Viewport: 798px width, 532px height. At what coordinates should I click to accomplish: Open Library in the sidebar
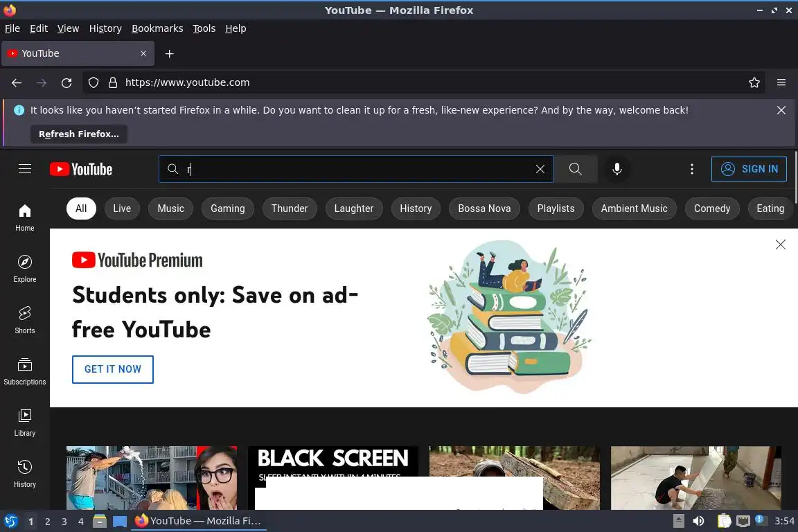[25, 423]
